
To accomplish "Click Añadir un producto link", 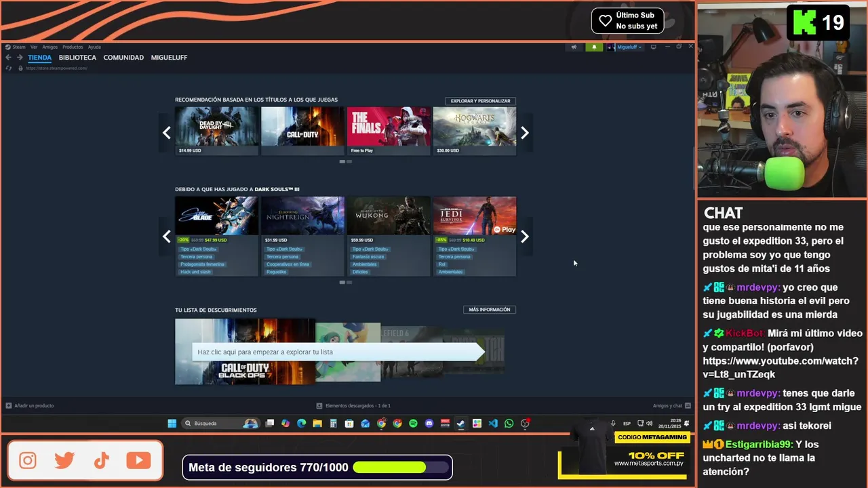I will click(34, 406).
